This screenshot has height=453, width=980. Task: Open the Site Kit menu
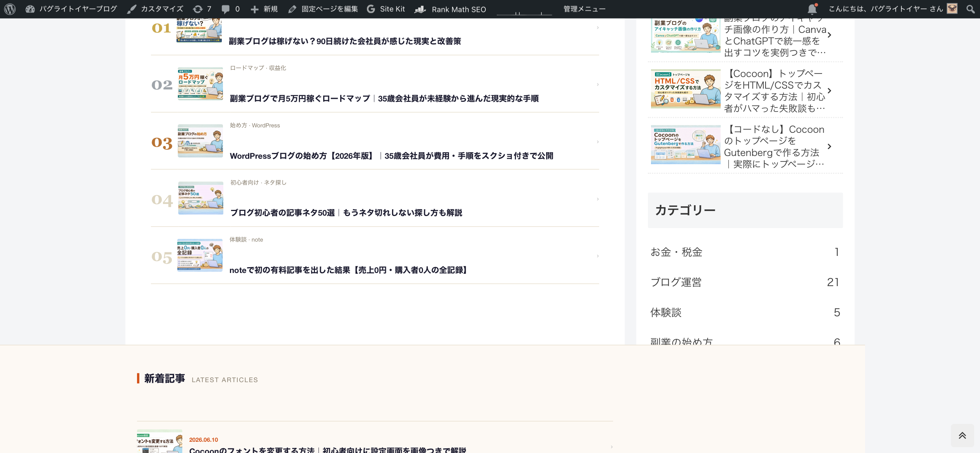tap(386, 9)
